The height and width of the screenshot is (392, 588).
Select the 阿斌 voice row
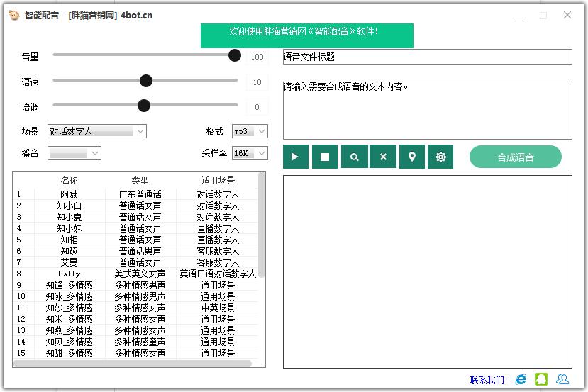[70, 194]
